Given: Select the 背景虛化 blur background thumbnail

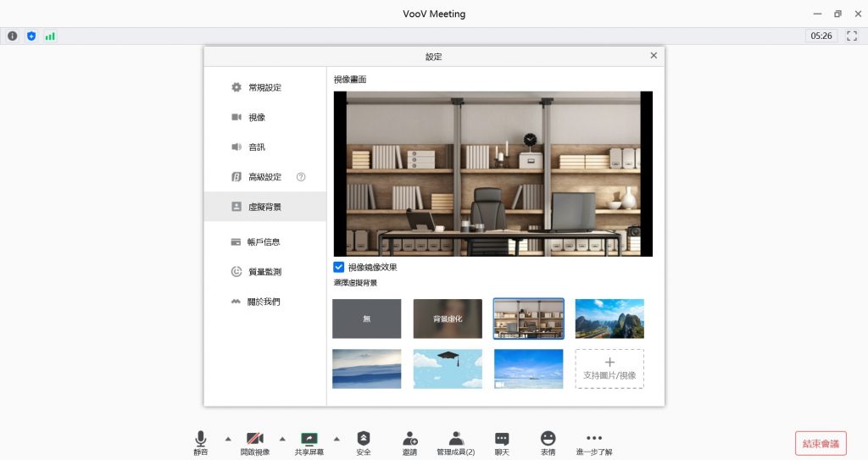Looking at the screenshot, I should click(448, 319).
